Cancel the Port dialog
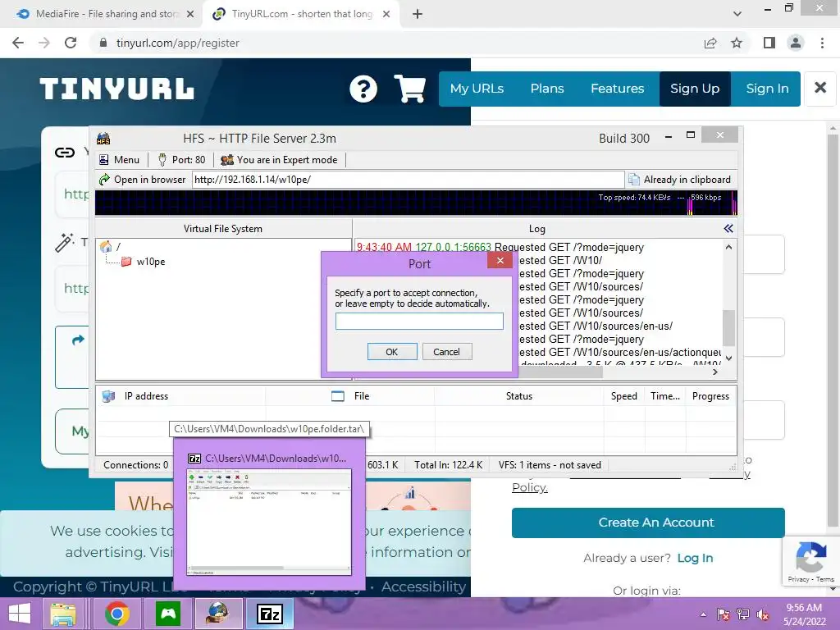 447,351
